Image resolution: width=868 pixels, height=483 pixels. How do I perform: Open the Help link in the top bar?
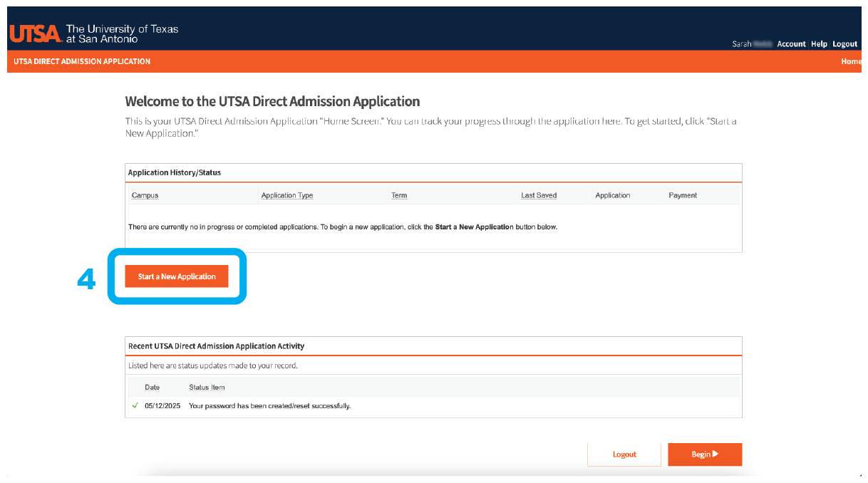click(x=819, y=44)
